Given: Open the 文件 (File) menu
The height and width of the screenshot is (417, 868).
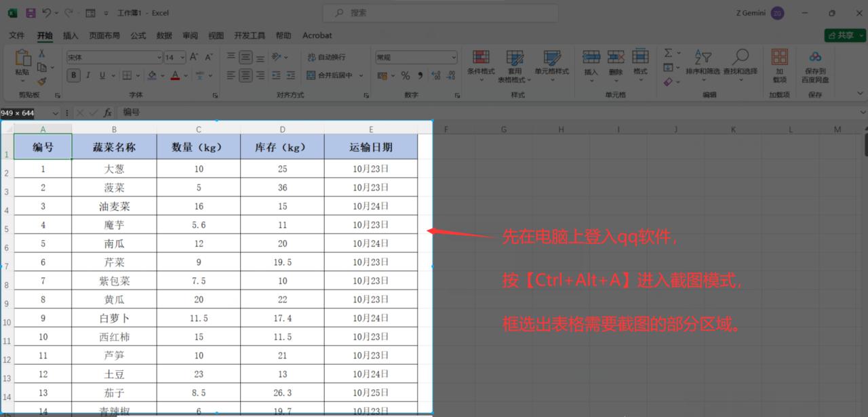Looking at the screenshot, I should [16, 35].
